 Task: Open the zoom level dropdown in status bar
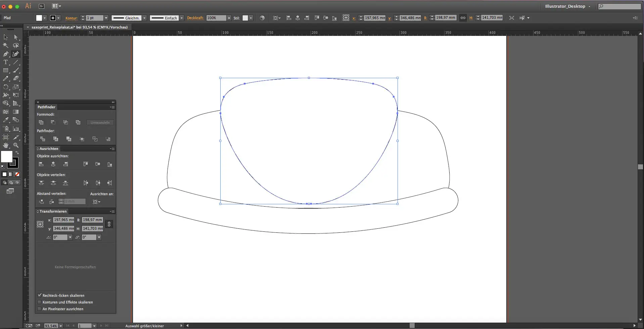(61, 326)
